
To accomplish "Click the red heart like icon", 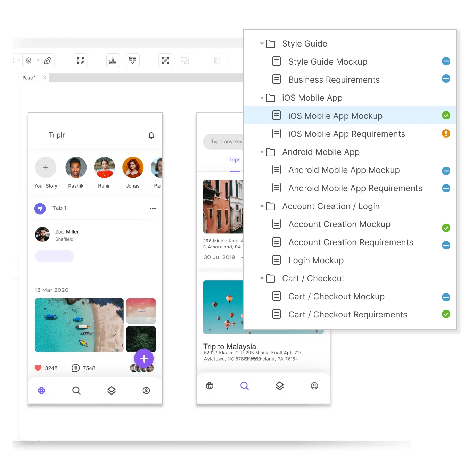I will pos(38,368).
